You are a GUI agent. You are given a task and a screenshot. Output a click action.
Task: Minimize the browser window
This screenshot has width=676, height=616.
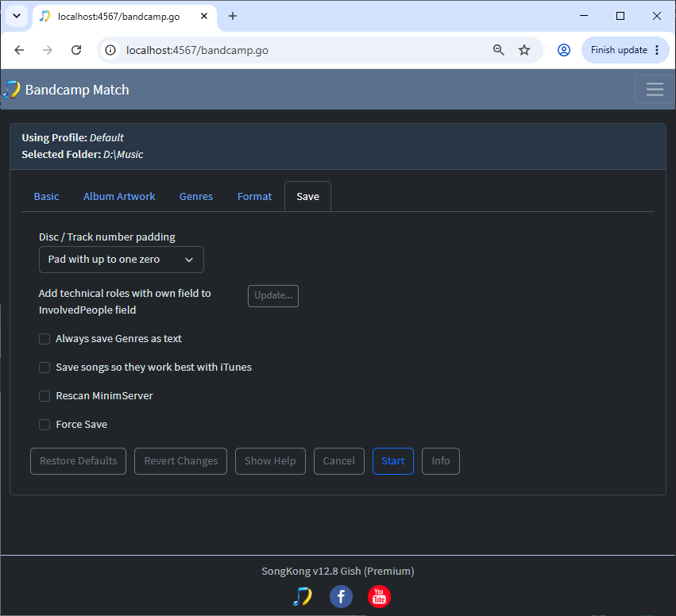coord(584,16)
